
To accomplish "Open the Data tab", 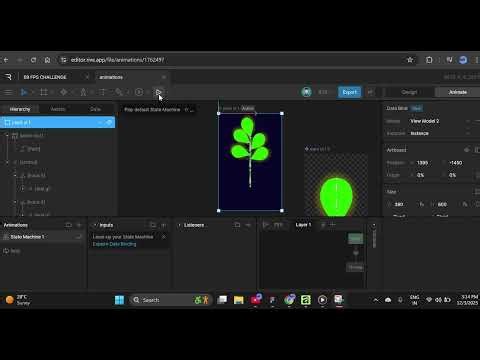I will pos(95,109).
